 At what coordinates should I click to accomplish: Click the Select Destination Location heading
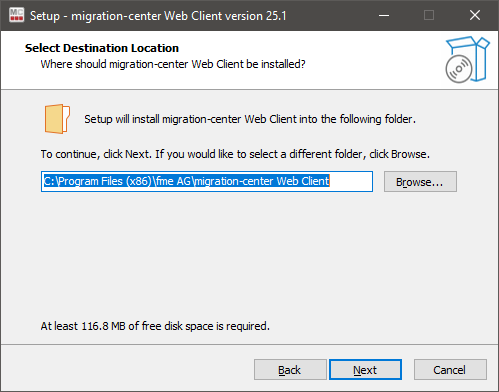pos(102,48)
